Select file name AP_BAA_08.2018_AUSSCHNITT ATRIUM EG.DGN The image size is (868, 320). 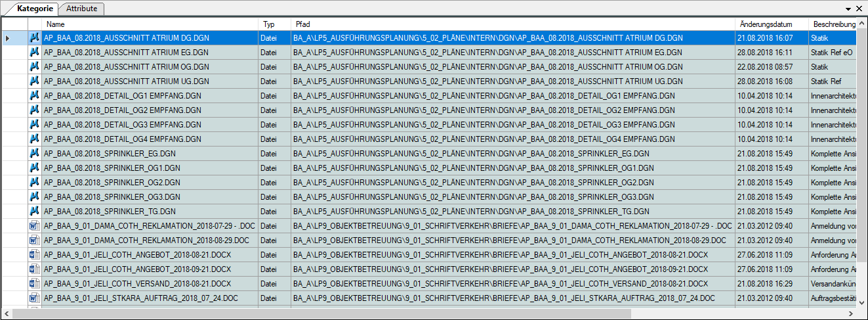tap(126, 53)
